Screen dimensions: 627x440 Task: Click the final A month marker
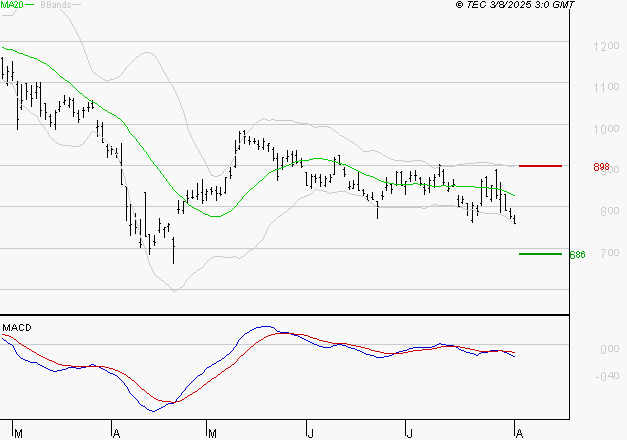519,433
